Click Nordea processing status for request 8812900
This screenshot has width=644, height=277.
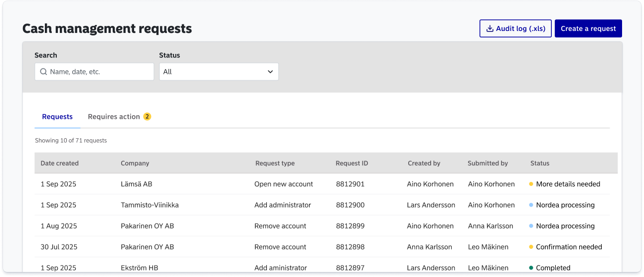tap(562, 205)
